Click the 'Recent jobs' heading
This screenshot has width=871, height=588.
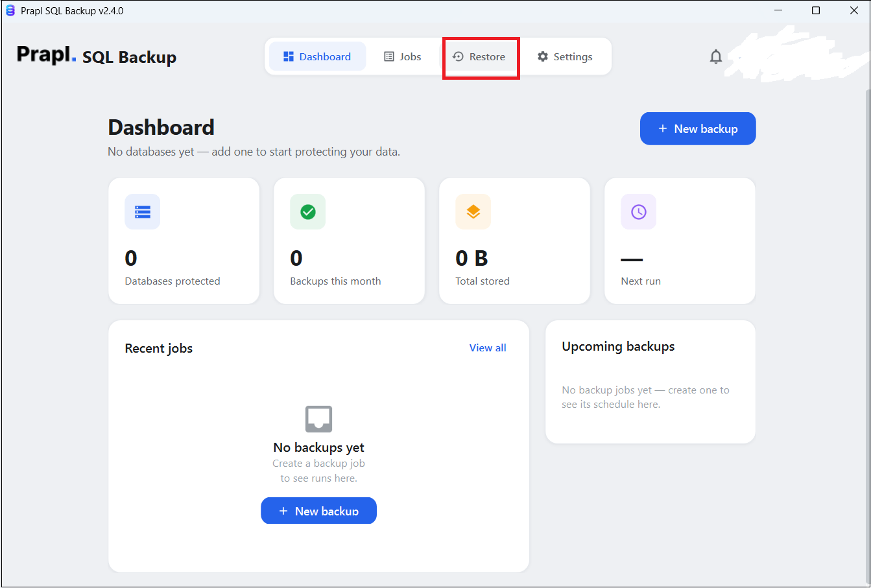point(159,348)
